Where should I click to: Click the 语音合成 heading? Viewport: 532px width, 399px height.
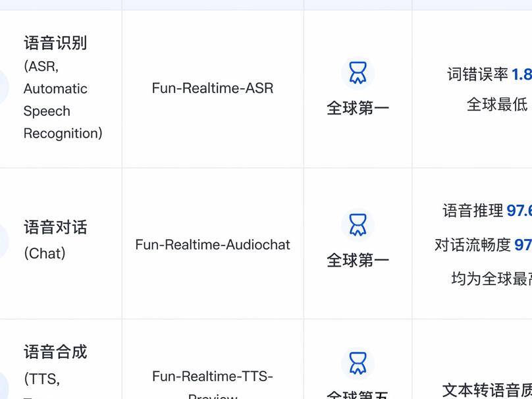pyautogui.click(x=56, y=352)
